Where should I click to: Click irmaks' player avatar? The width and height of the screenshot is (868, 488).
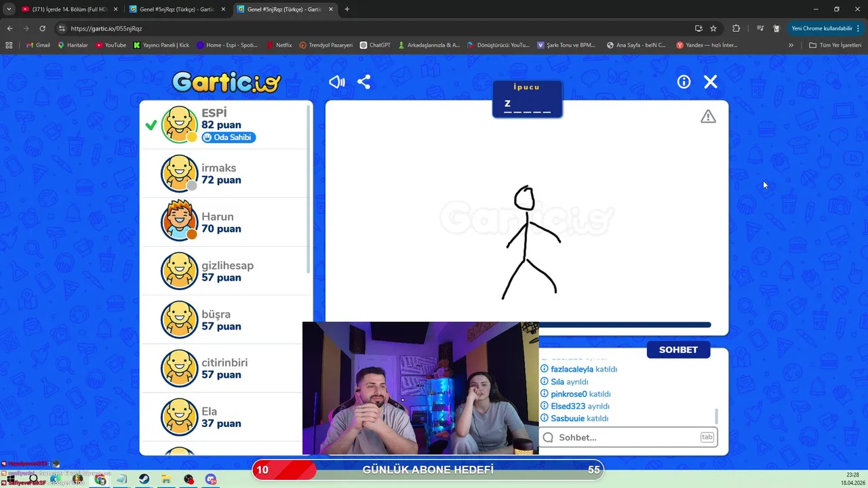pyautogui.click(x=180, y=174)
